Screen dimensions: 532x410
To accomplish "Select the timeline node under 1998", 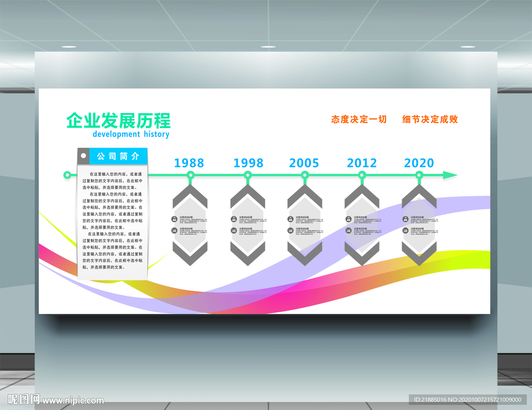I will coord(248,175).
